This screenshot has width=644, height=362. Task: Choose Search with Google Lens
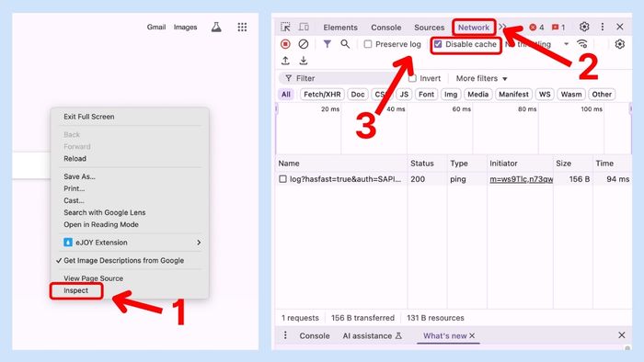tap(104, 212)
